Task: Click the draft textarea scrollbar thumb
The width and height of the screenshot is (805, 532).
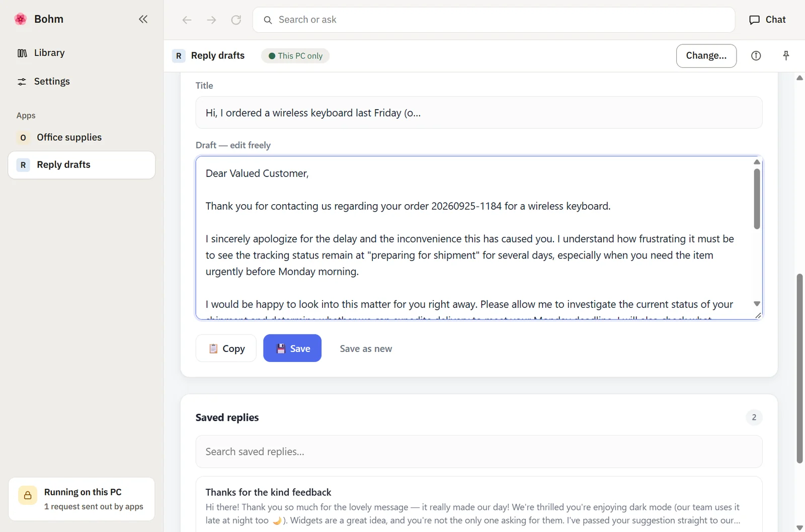Action: 757,199
